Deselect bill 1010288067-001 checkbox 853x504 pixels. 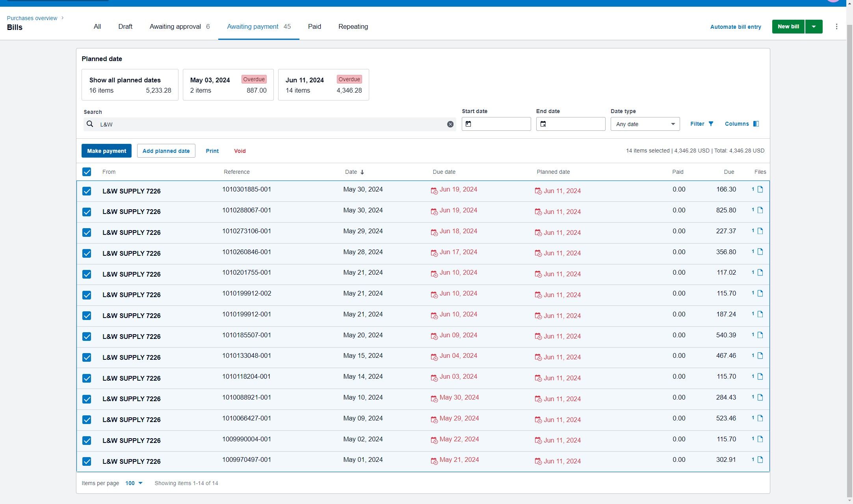(87, 212)
